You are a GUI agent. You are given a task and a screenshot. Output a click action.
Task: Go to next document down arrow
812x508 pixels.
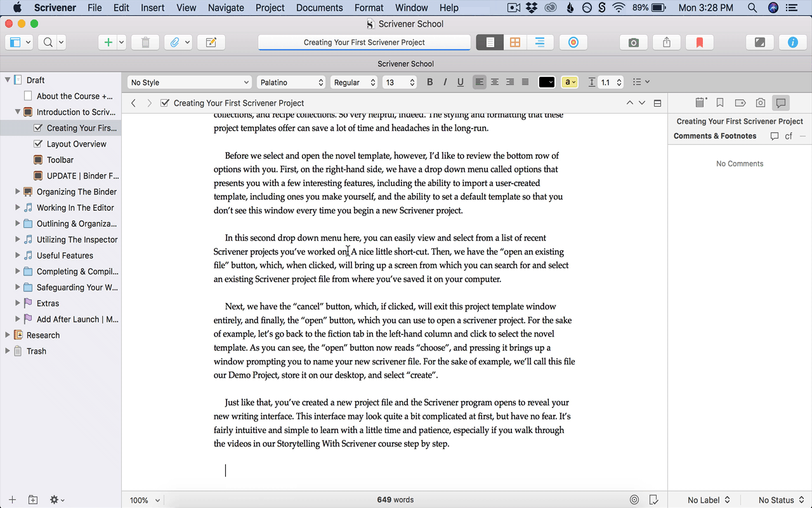tap(642, 103)
